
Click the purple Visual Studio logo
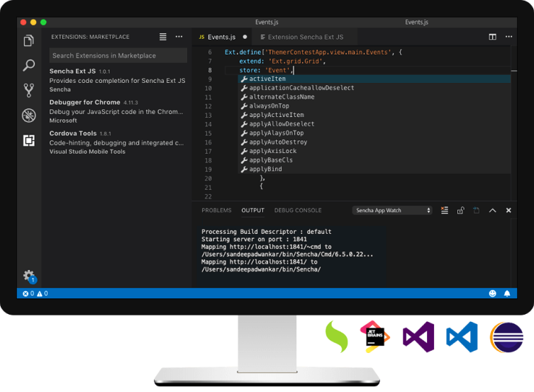tap(418, 337)
